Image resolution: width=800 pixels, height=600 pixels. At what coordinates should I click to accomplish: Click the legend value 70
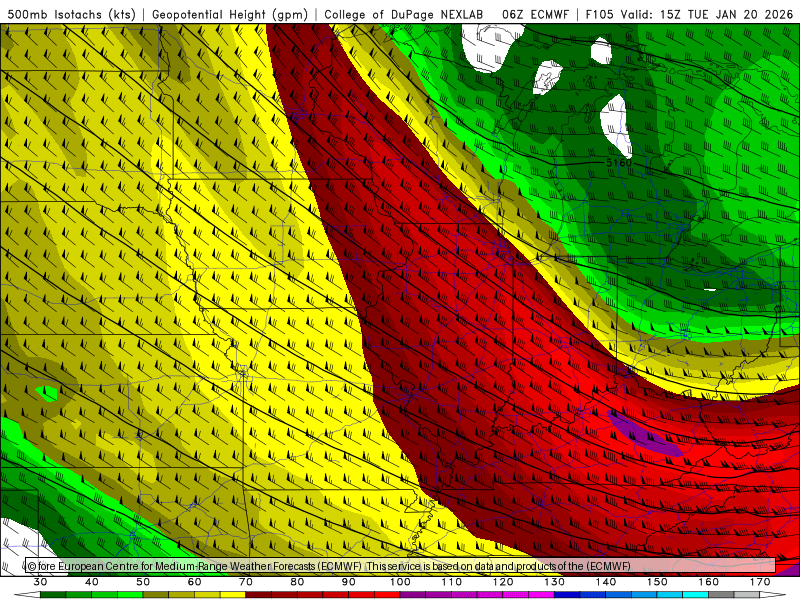click(246, 582)
